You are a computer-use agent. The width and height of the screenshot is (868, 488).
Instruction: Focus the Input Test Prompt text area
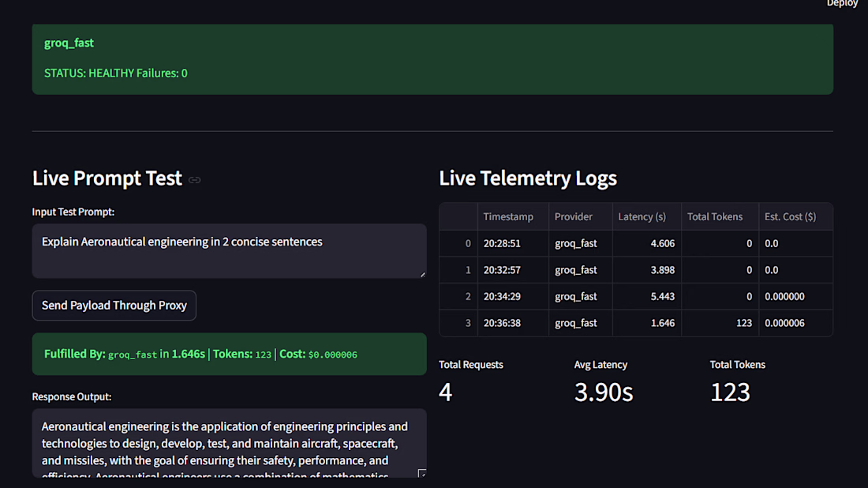pos(229,251)
